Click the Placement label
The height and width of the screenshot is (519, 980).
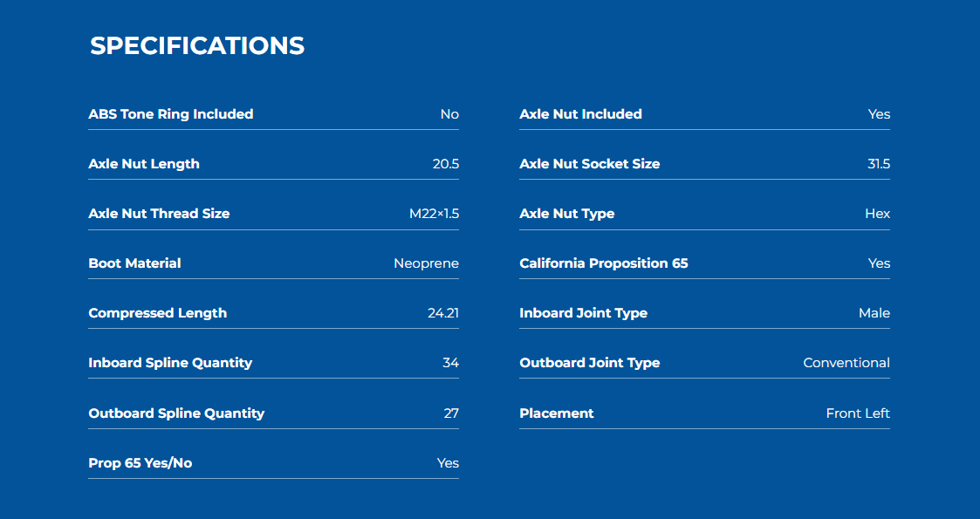point(556,413)
